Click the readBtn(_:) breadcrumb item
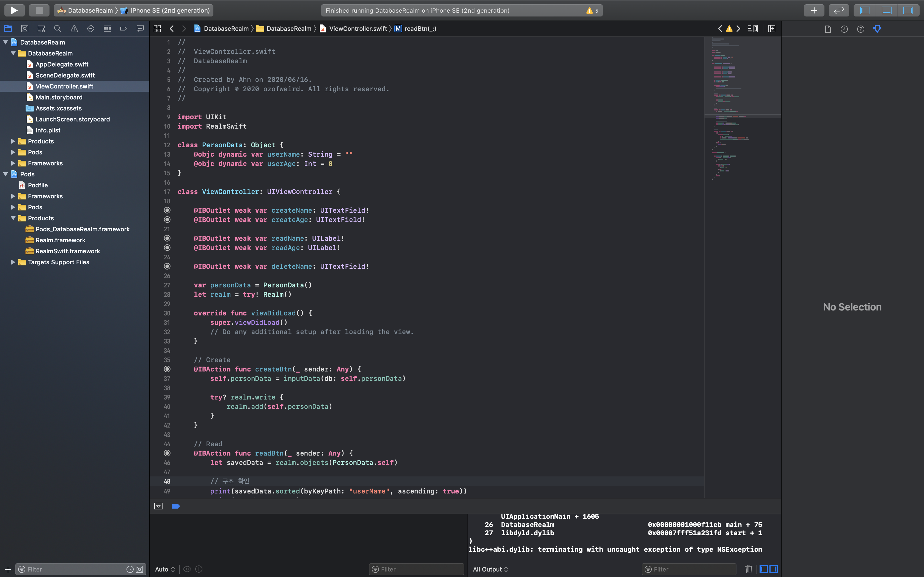This screenshot has height=577, width=924. (420, 29)
